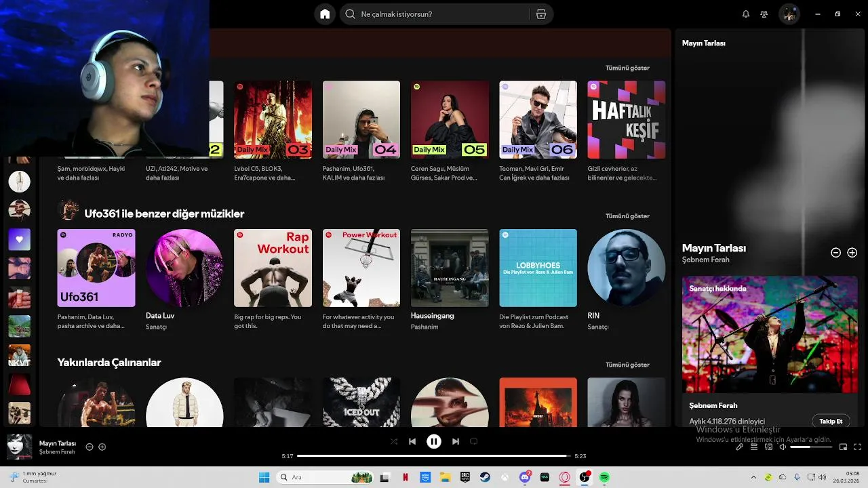
Task: Pause the current song
Action: (434, 441)
